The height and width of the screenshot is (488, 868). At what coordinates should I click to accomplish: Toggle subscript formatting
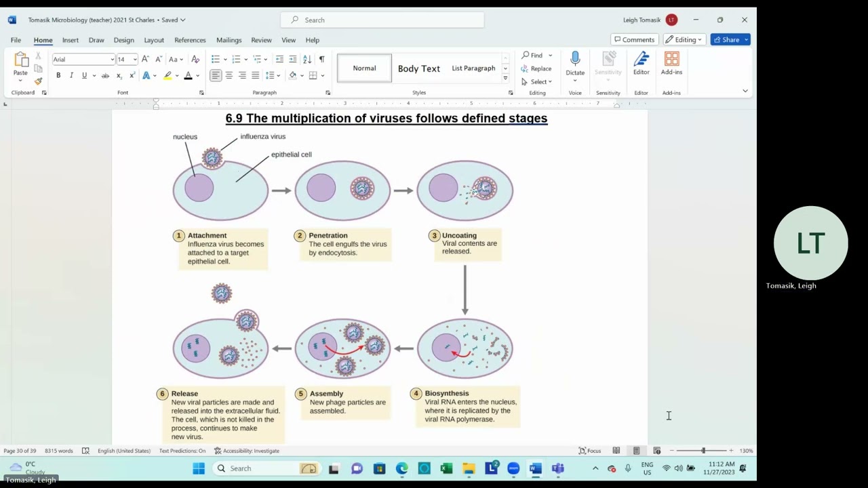[x=119, y=75]
